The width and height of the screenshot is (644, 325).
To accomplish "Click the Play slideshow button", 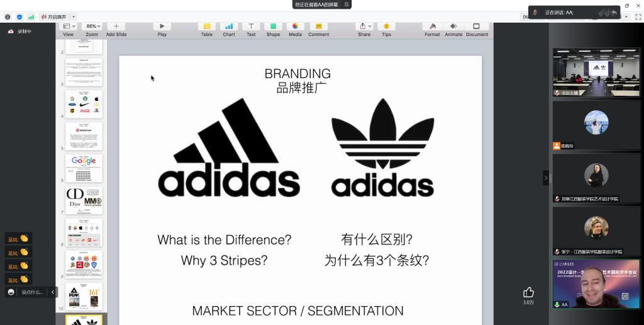I will tap(162, 26).
